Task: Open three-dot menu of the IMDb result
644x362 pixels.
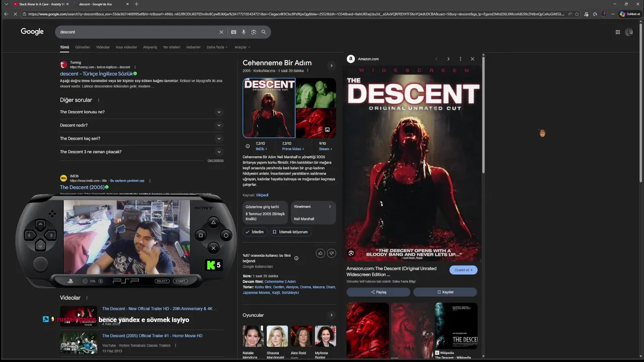Action: [x=149, y=180]
